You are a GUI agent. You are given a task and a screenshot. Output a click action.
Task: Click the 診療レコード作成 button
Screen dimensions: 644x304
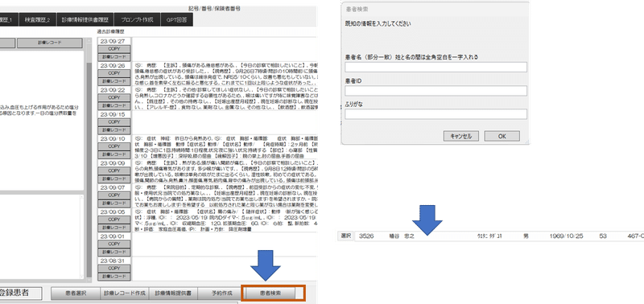click(125, 294)
